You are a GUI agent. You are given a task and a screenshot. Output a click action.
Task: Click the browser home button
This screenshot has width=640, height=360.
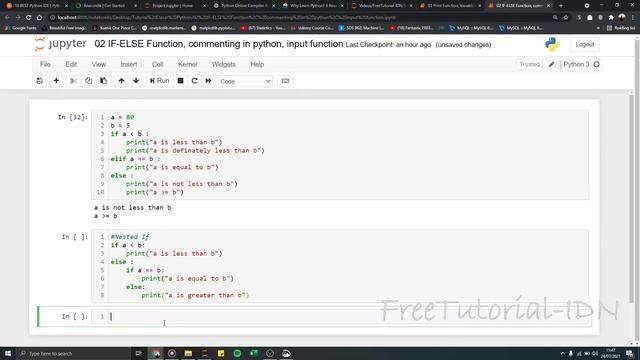[39, 18]
